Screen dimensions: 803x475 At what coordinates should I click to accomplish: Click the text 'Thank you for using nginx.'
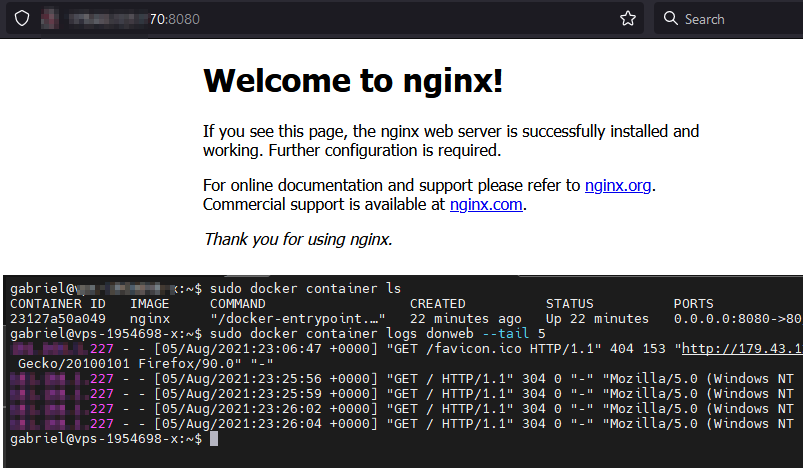(298, 239)
